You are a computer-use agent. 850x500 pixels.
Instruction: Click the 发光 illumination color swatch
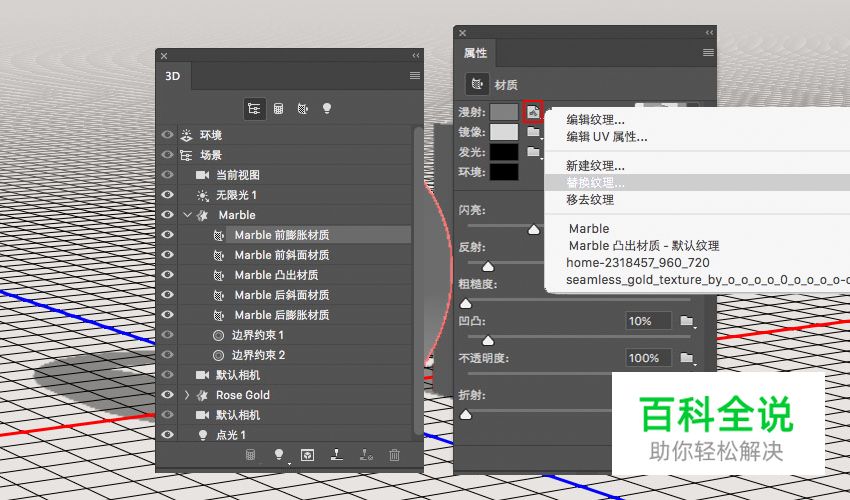click(x=504, y=152)
